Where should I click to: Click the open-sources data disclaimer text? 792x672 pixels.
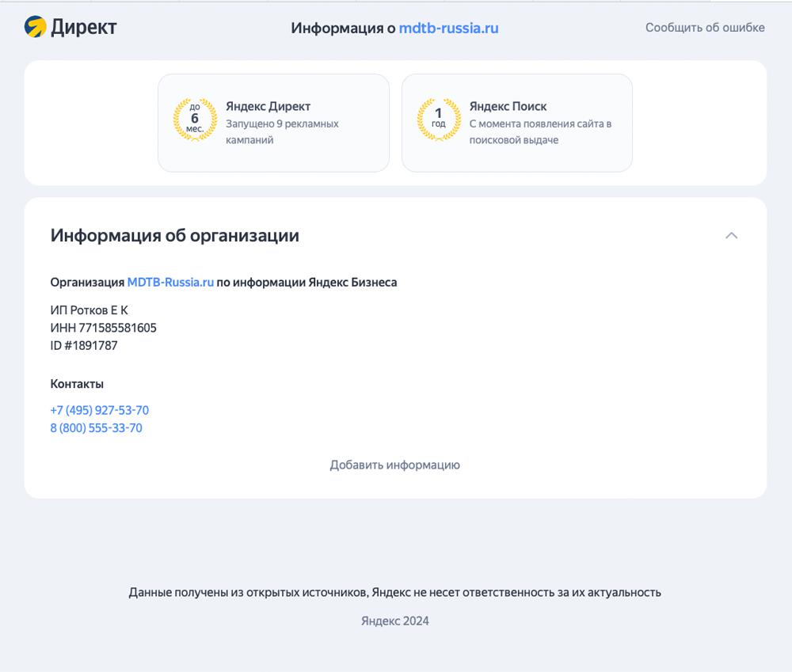click(395, 592)
